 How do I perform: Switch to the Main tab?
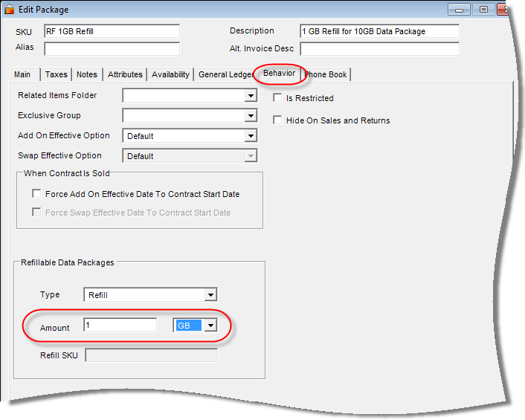[x=23, y=74]
